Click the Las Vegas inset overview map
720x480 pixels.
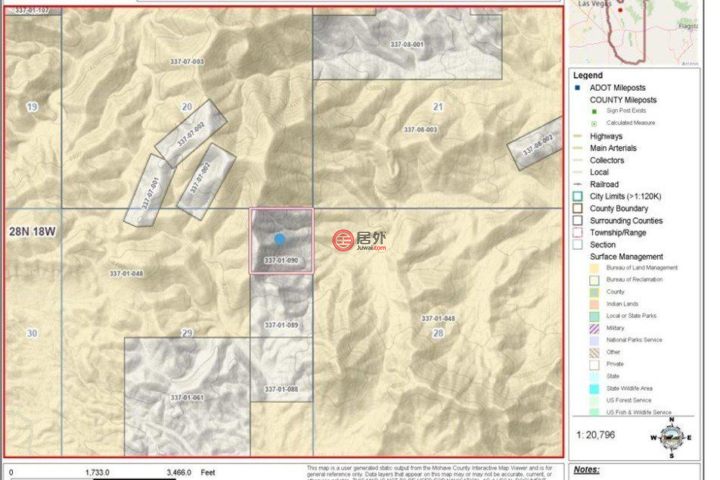[x=635, y=32]
